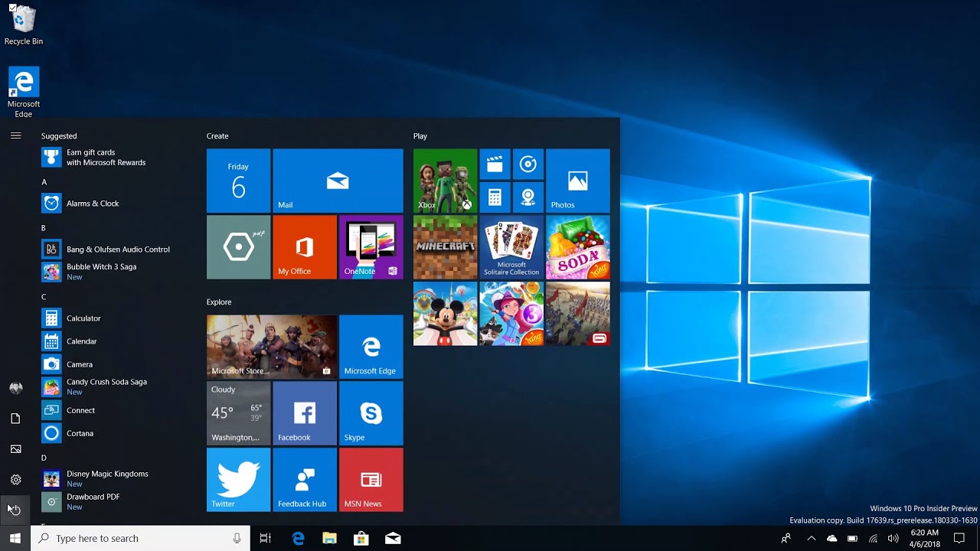This screenshot has height=551, width=980.
Task: Click the Power button in Start
Action: coord(15,510)
